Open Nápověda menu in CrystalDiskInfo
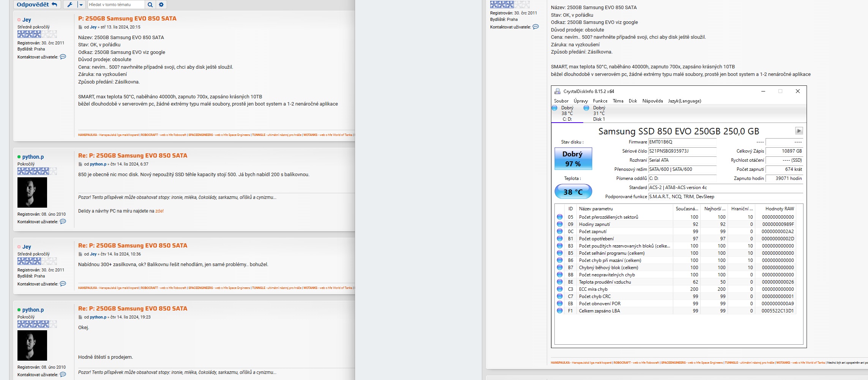The height and width of the screenshot is (380, 868). point(653,101)
